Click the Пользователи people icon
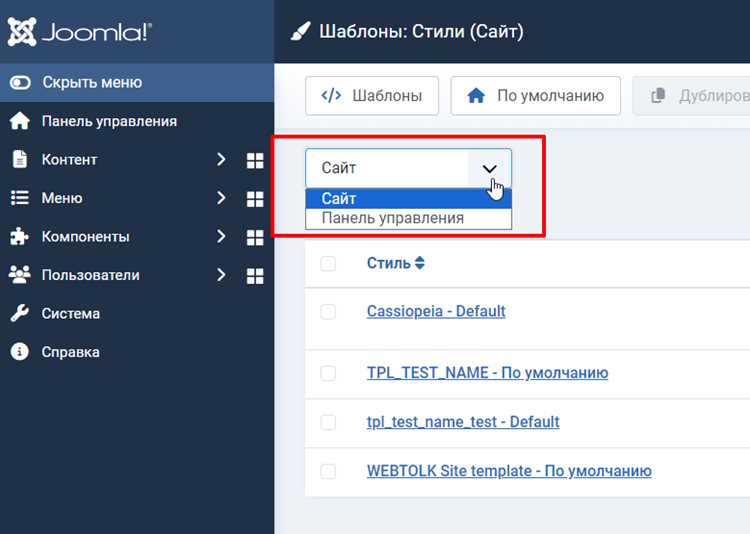The image size is (750, 534). 20,275
